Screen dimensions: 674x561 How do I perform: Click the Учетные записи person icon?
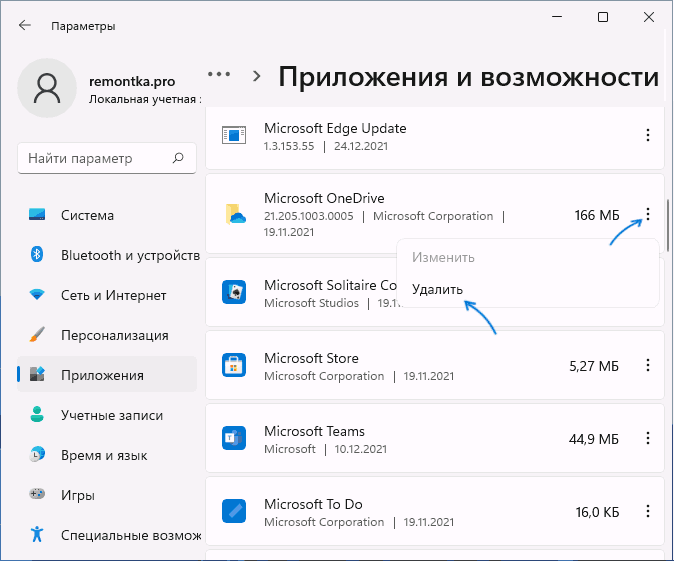[x=37, y=414]
